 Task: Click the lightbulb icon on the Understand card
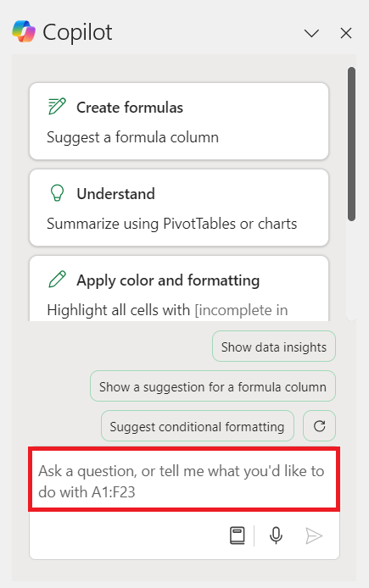click(x=57, y=193)
